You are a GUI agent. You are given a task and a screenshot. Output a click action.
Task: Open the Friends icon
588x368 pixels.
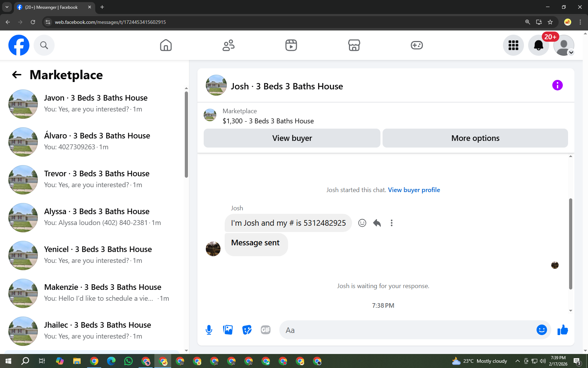coord(229,45)
